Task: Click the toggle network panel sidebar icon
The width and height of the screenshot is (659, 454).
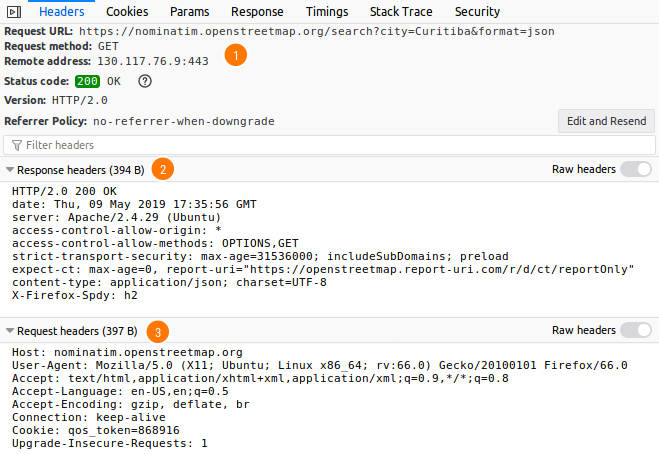Action: point(14,12)
